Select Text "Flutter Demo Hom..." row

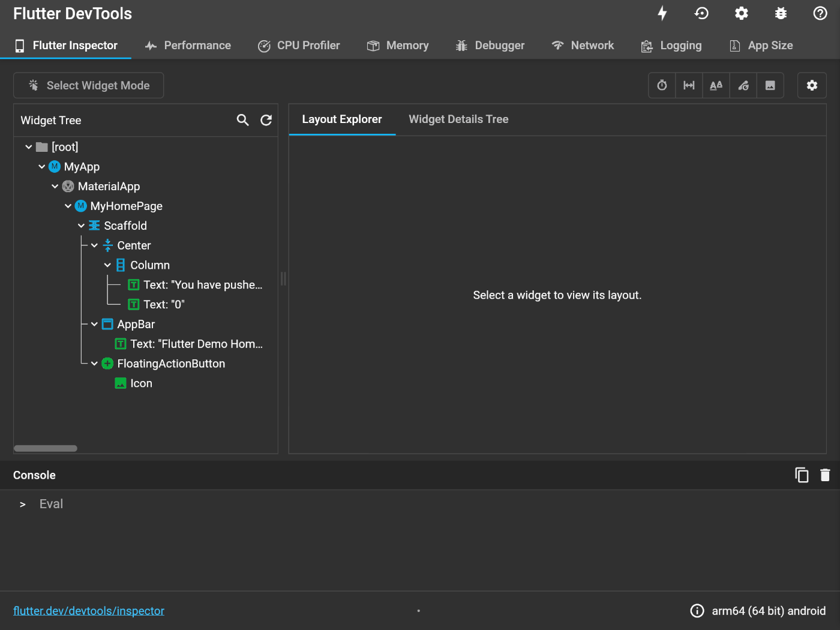click(x=189, y=344)
